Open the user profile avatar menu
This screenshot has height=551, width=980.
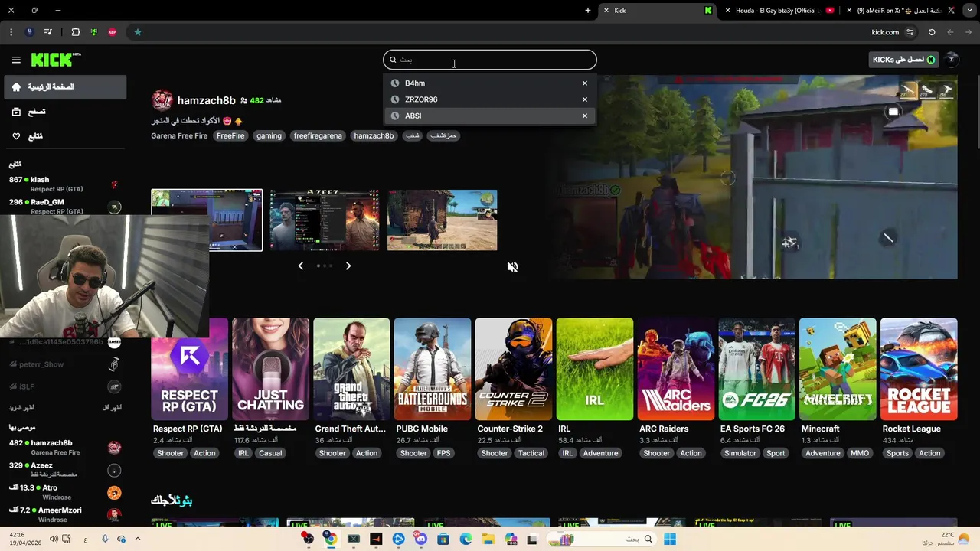952,60
